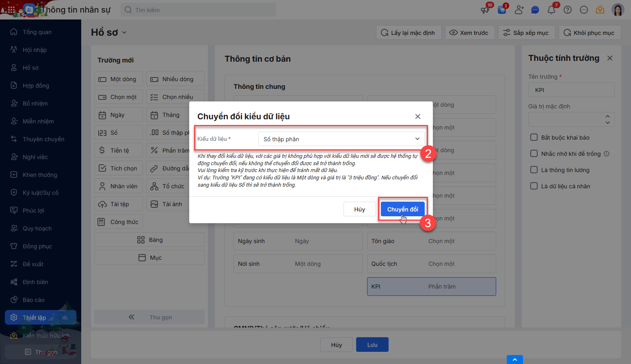Click Lấy lại mặc định button

tap(409, 33)
